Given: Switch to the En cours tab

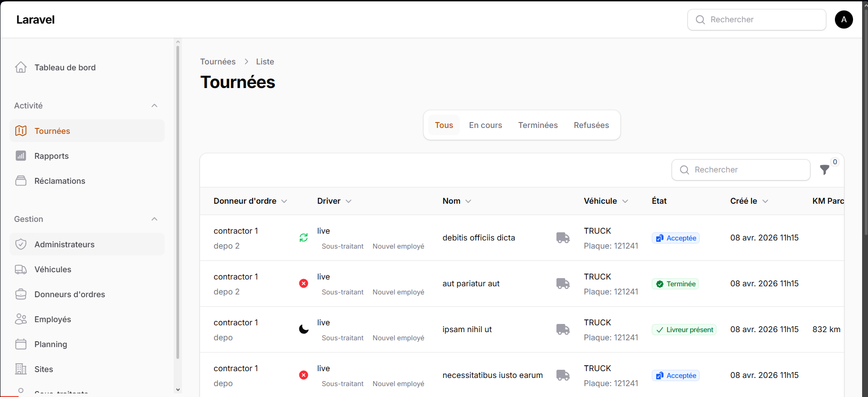Looking at the screenshot, I should pos(485,125).
